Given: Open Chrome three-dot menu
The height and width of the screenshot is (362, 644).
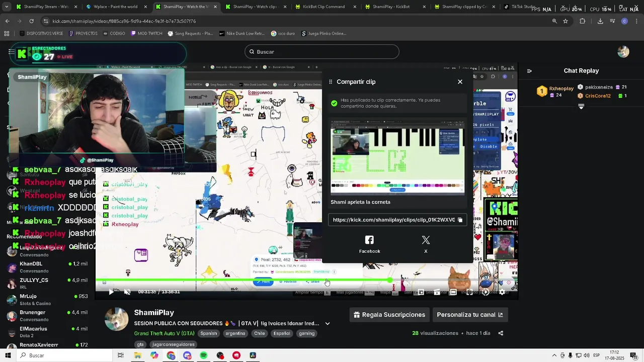Looking at the screenshot, I should [636, 21].
